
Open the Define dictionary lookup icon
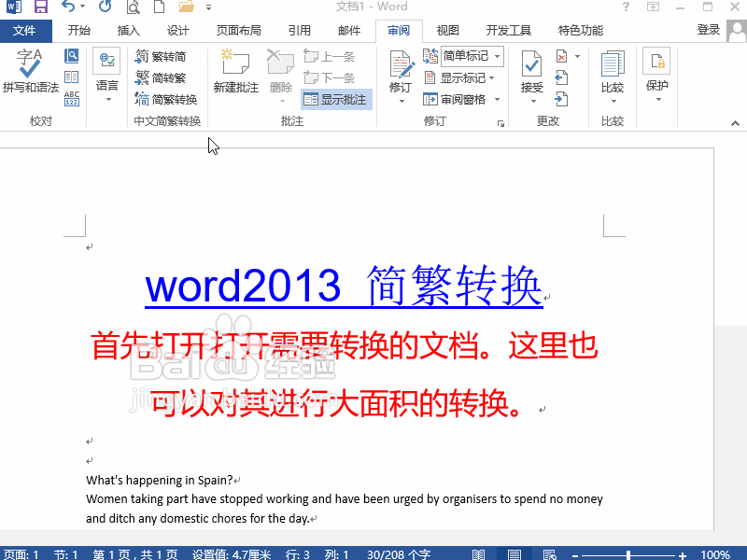tap(72, 56)
